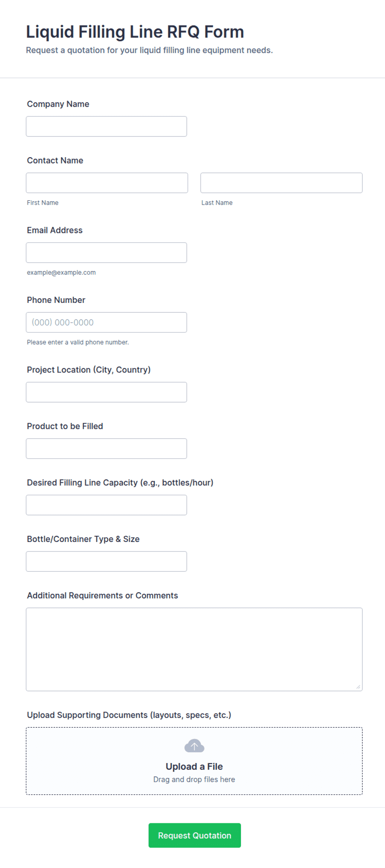Click the Additional Requirements or Comments textarea

coord(194,649)
